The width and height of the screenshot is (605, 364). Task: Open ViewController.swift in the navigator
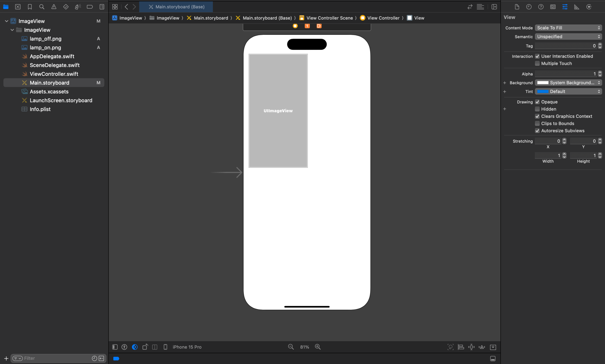click(x=54, y=74)
